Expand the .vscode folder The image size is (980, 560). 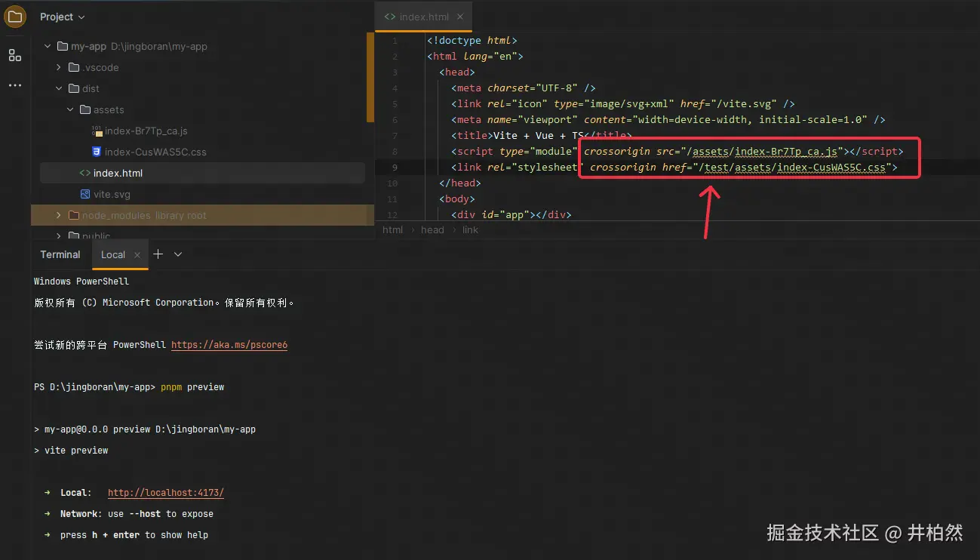point(59,67)
